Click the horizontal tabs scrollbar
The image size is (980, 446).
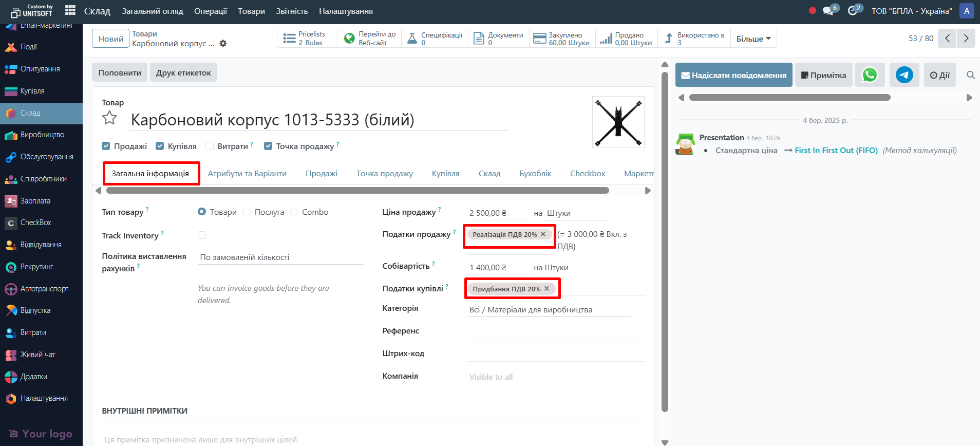[x=357, y=191]
